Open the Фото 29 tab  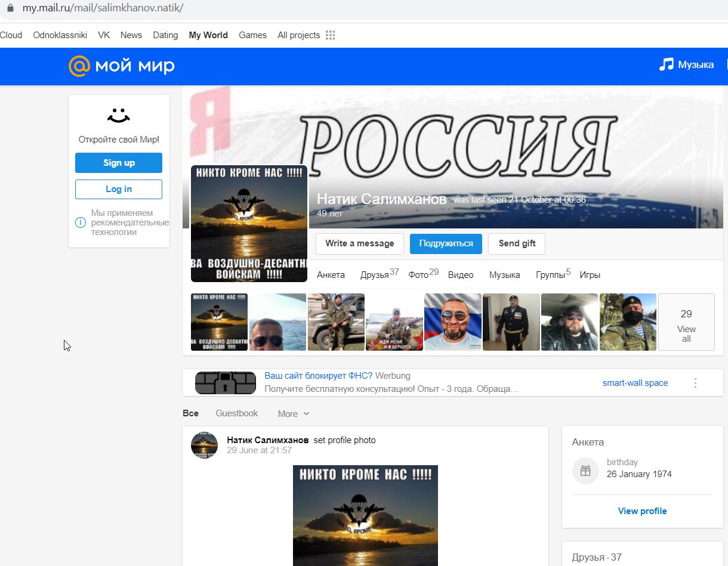click(424, 274)
